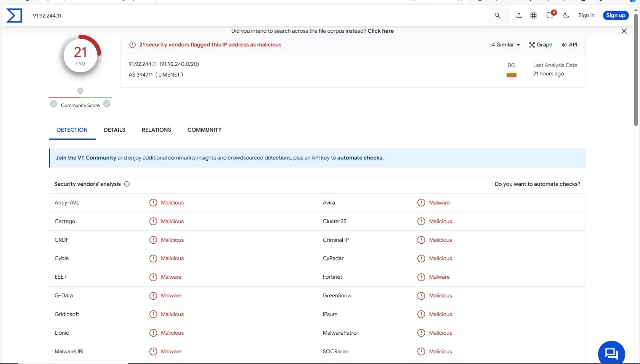Click the alert icon in Cyble row
The height and width of the screenshot is (364, 640).
tap(153, 259)
